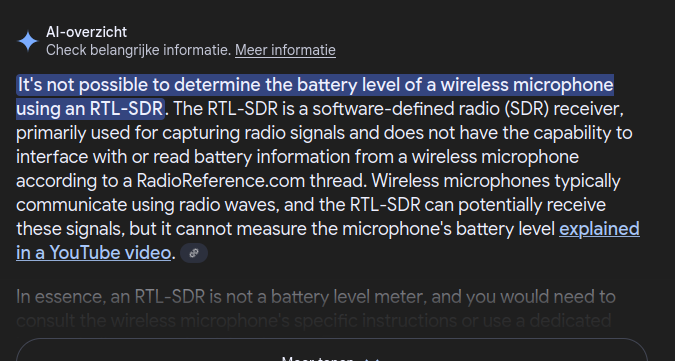Click the blue AI sparkle icon
Screen dimensions: 675x361
[28, 41]
